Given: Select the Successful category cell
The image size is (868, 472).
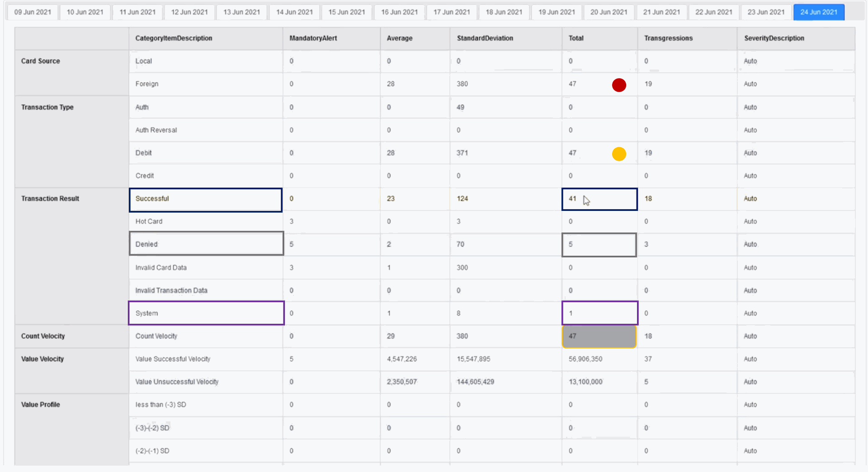Looking at the screenshot, I should [206, 200].
